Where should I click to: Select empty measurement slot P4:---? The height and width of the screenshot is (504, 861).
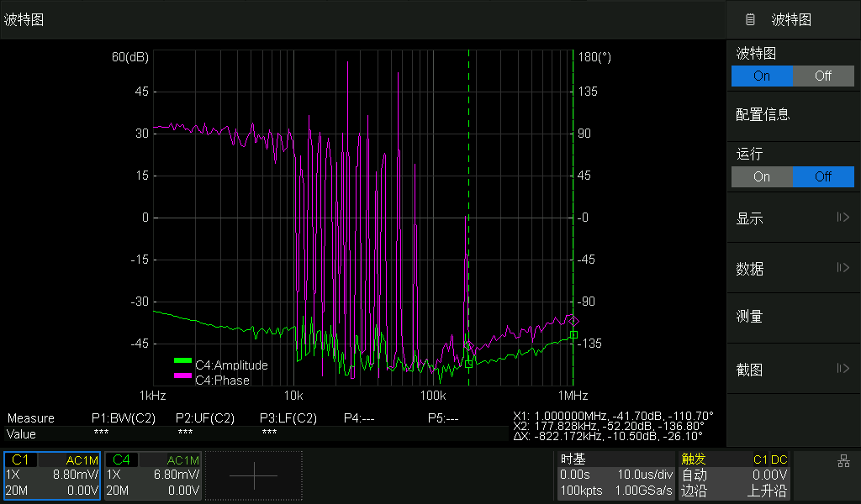click(x=359, y=418)
